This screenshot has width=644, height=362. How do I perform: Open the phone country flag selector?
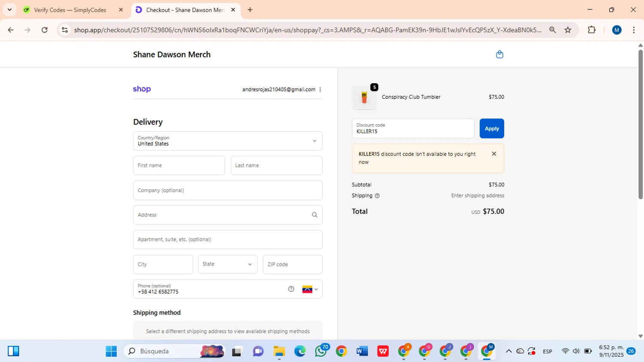tap(310, 289)
